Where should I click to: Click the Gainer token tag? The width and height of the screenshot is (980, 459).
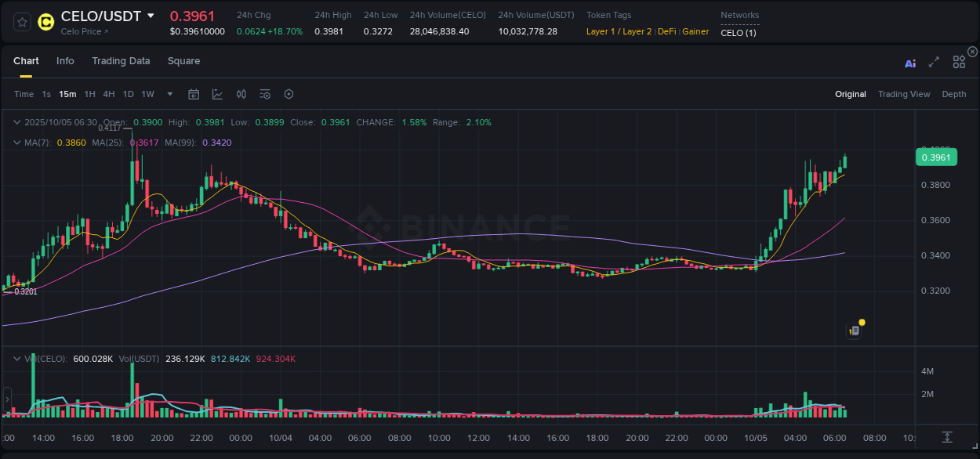(x=695, y=32)
